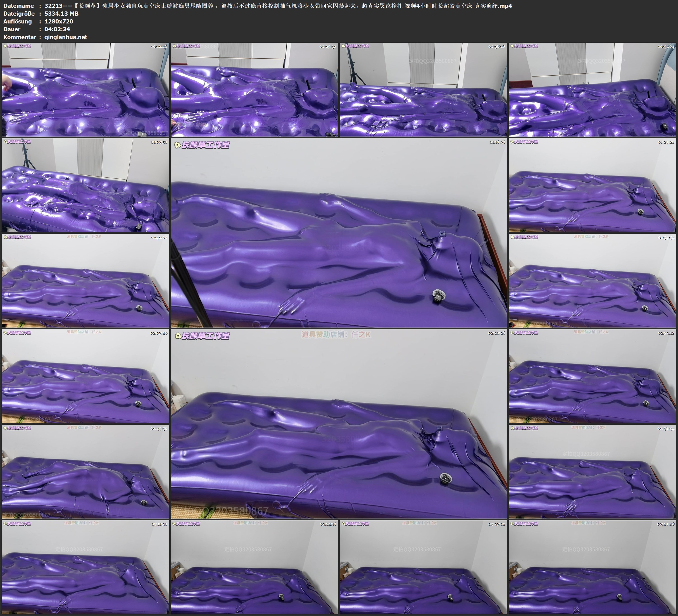
Task: Click the Dateigröße value 5334.13 MB
Action: click(x=61, y=13)
